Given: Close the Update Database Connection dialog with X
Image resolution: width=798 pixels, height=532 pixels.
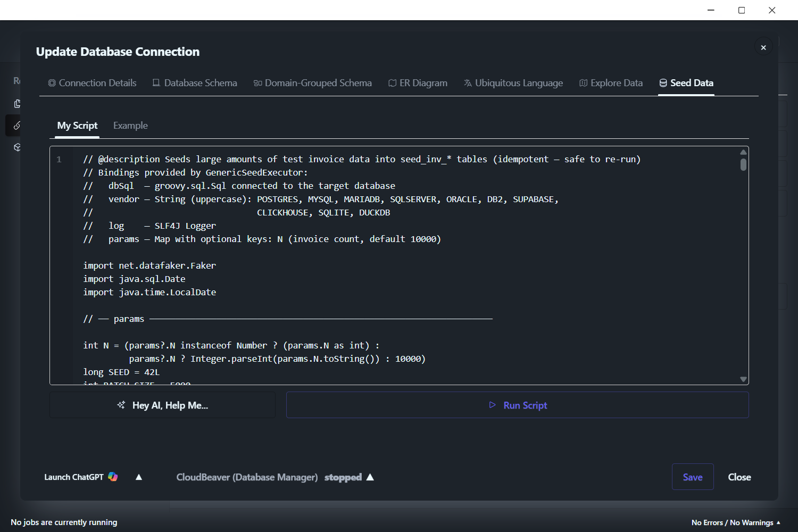Looking at the screenshot, I should [763, 47].
